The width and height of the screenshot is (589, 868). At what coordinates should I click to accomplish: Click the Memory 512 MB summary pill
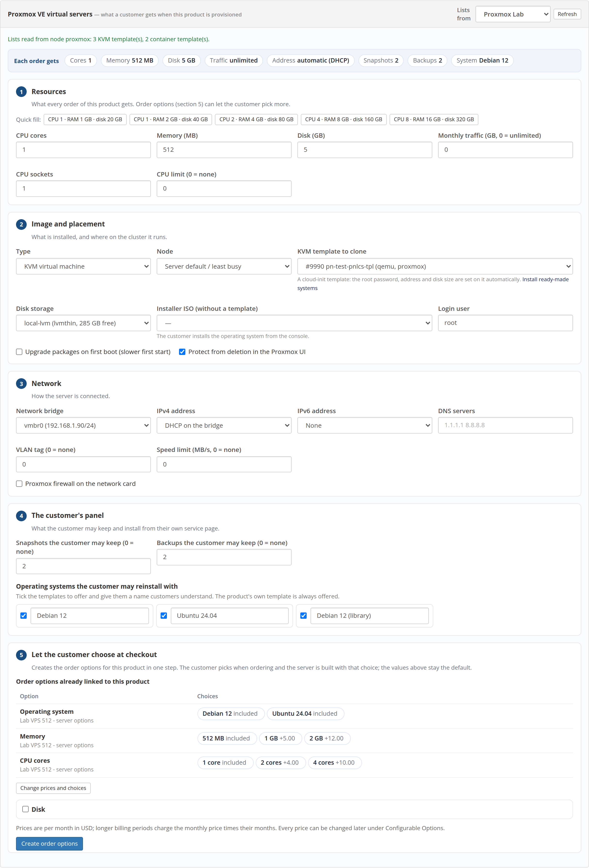click(x=130, y=61)
